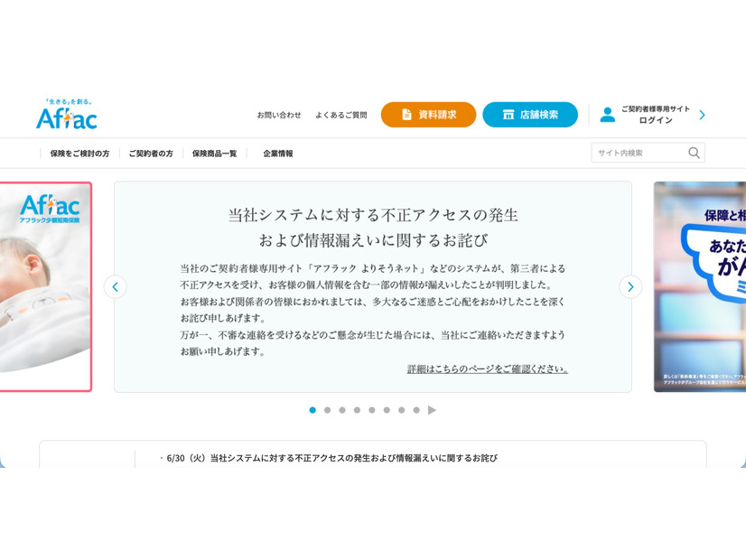
Task: Click the carousel autoplay play triangle
Action: point(432,410)
